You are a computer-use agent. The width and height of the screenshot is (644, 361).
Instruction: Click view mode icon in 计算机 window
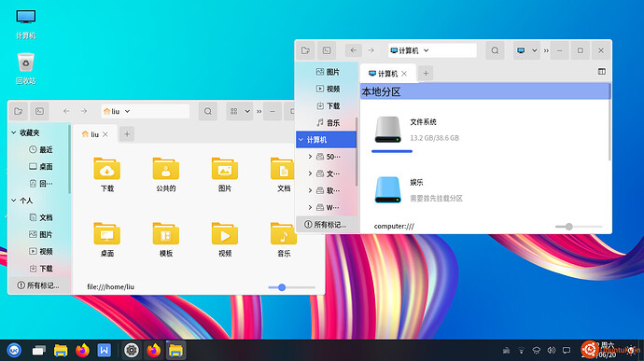(x=521, y=50)
